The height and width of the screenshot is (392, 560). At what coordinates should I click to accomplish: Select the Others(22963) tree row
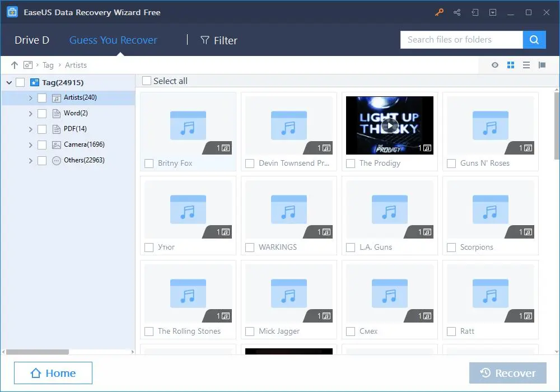68,160
